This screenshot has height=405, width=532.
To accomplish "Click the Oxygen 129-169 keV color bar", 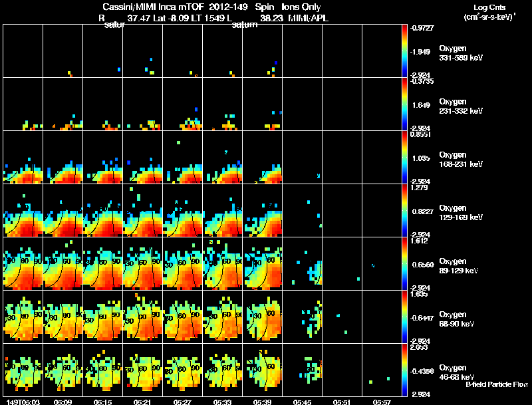I will click(404, 210).
